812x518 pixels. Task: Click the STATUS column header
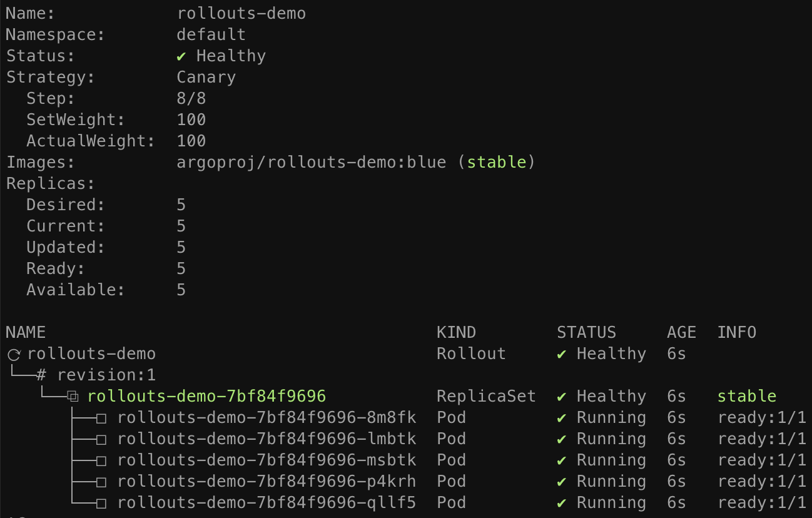coord(586,332)
